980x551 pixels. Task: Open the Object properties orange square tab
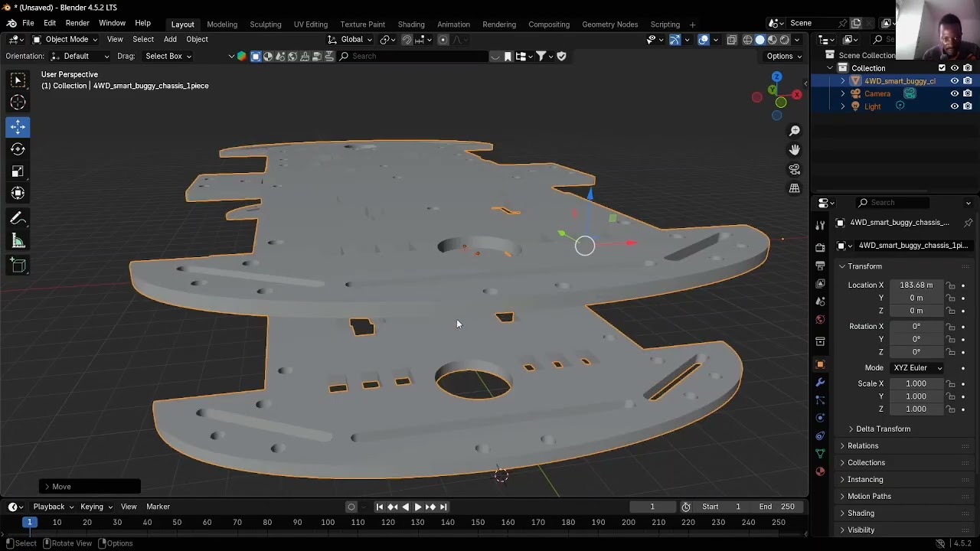click(820, 364)
